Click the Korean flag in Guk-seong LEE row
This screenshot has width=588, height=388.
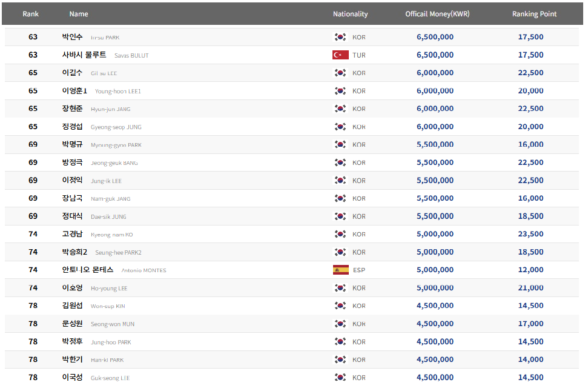click(x=340, y=378)
